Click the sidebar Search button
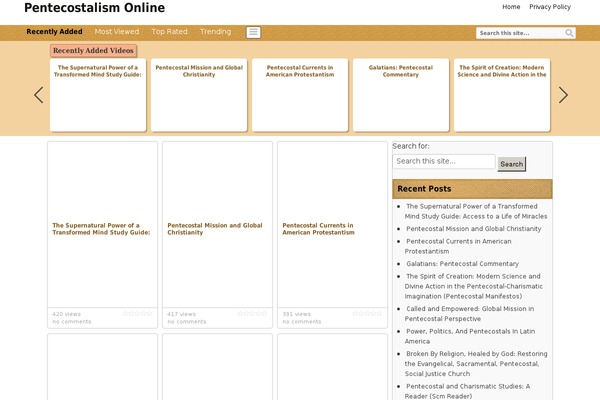 click(x=512, y=164)
